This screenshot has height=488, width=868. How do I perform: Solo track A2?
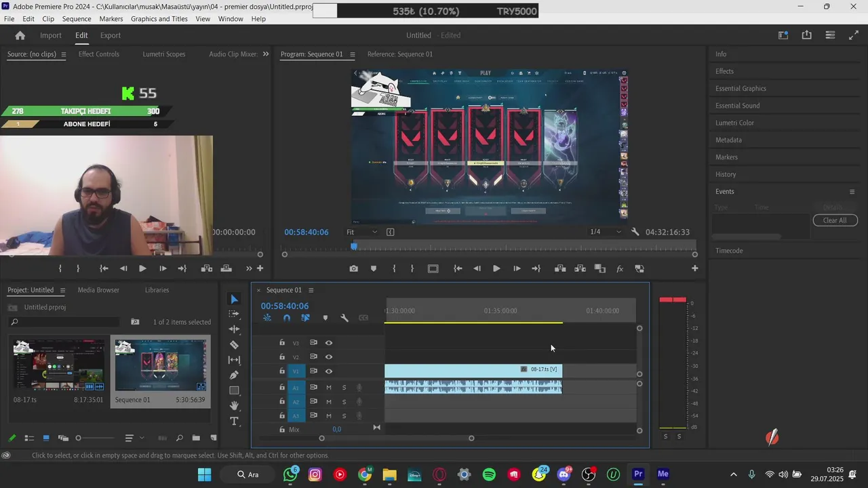pos(344,402)
